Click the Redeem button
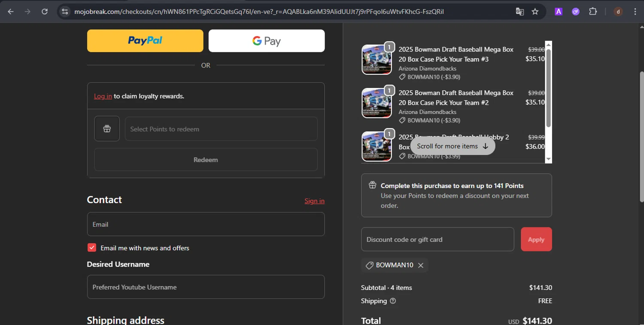This screenshot has height=325, width=644. tap(206, 159)
